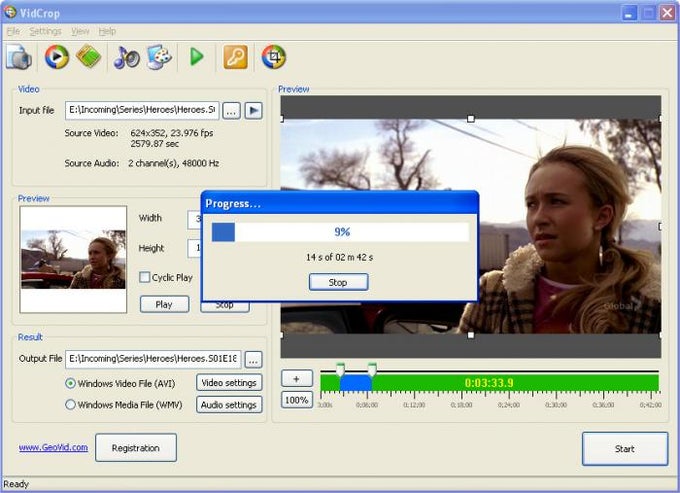Browse for input file with ellipsis button
Viewport: 680px width, 493px height.
click(232, 111)
